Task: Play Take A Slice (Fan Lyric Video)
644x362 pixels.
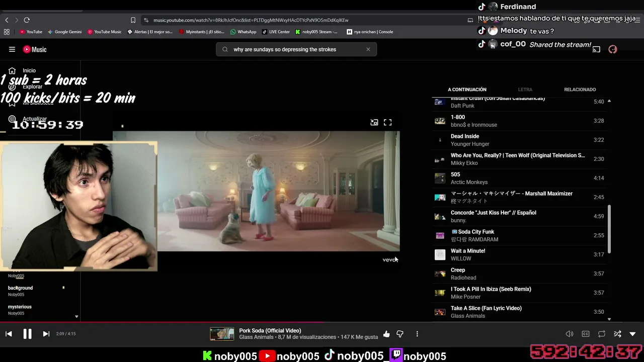Action: click(x=520, y=312)
